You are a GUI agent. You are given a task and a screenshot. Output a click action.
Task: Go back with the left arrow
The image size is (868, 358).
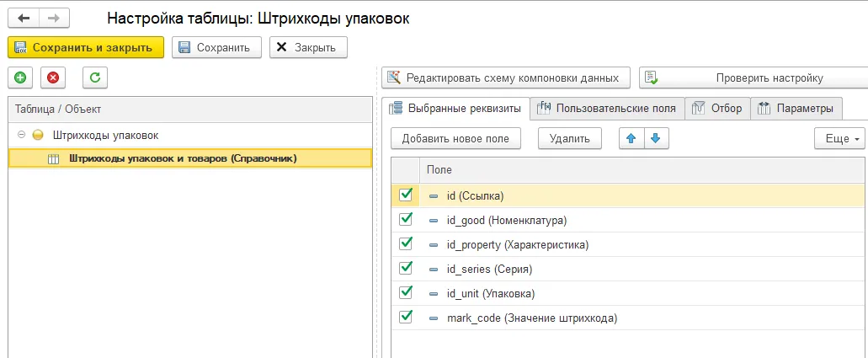pyautogui.click(x=24, y=18)
